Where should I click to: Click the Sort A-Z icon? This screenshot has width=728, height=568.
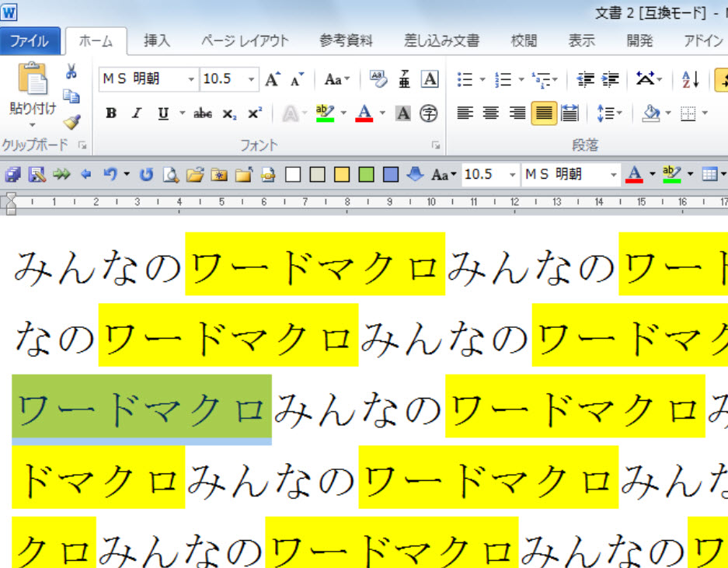coord(690,79)
